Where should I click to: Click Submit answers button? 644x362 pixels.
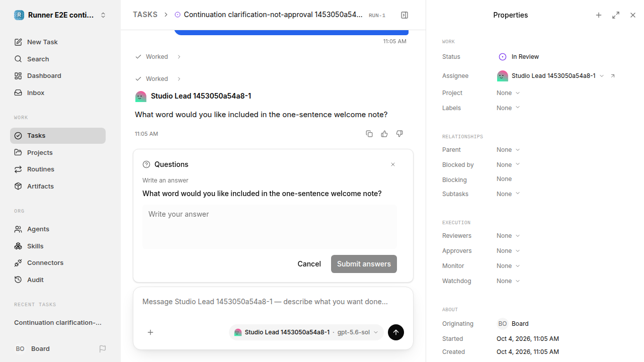point(364,264)
